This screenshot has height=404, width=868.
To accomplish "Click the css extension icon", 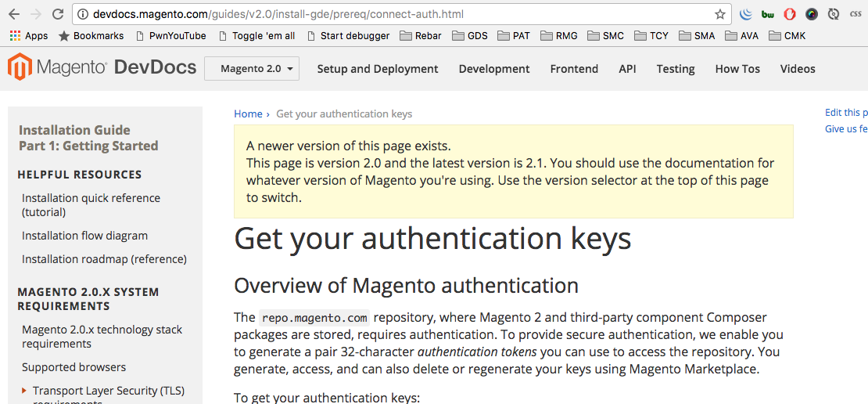I will click(855, 14).
